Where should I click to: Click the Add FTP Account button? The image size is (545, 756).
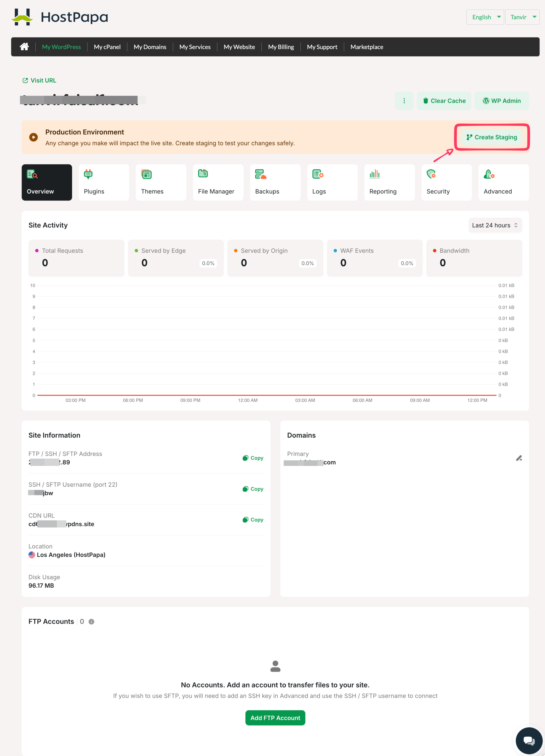(275, 718)
